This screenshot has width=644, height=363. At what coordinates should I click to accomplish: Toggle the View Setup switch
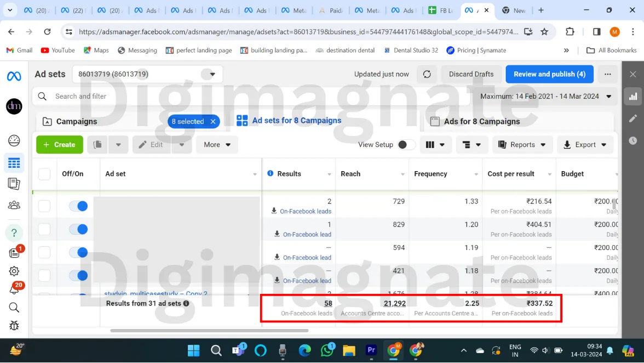406,145
